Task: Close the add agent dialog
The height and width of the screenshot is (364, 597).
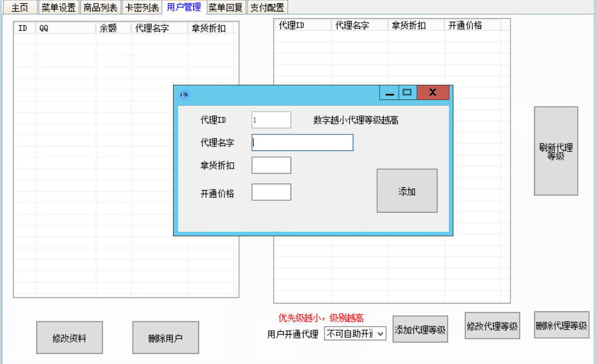Action: coord(433,93)
